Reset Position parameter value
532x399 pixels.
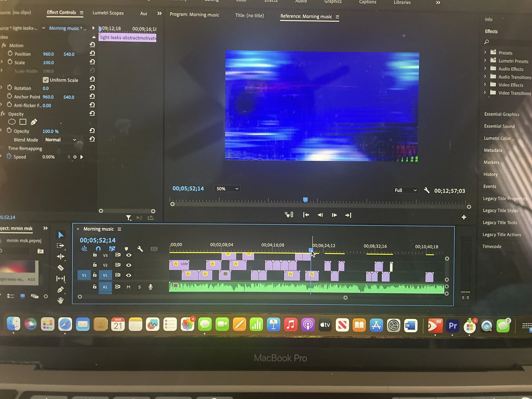92,53
